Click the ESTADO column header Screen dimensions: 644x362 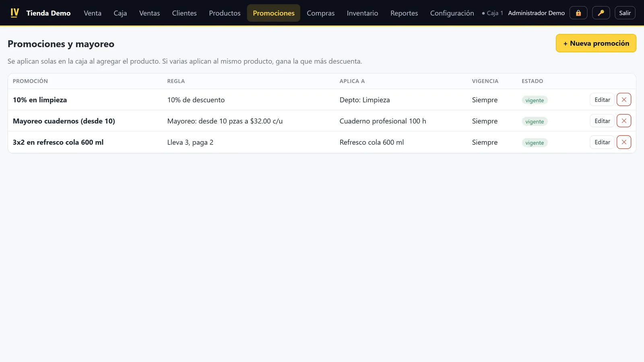tap(533, 81)
